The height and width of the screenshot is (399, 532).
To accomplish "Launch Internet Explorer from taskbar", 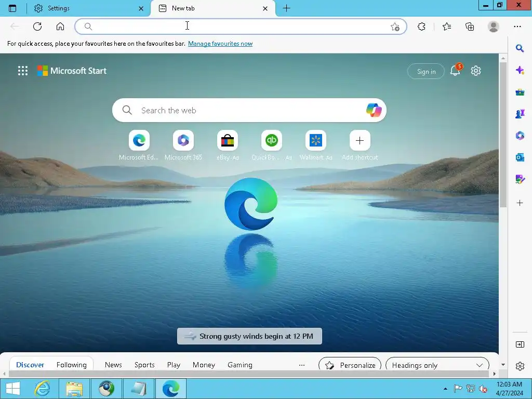I will 43,389.
